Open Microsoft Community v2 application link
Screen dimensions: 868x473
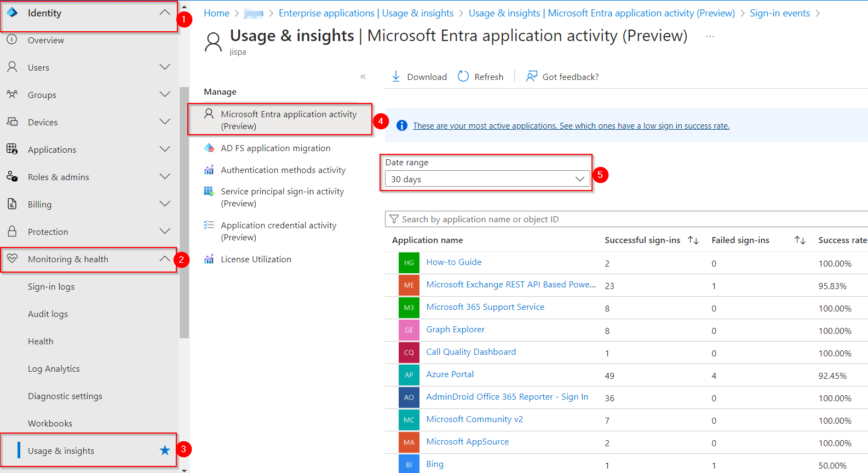pyautogui.click(x=474, y=419)
